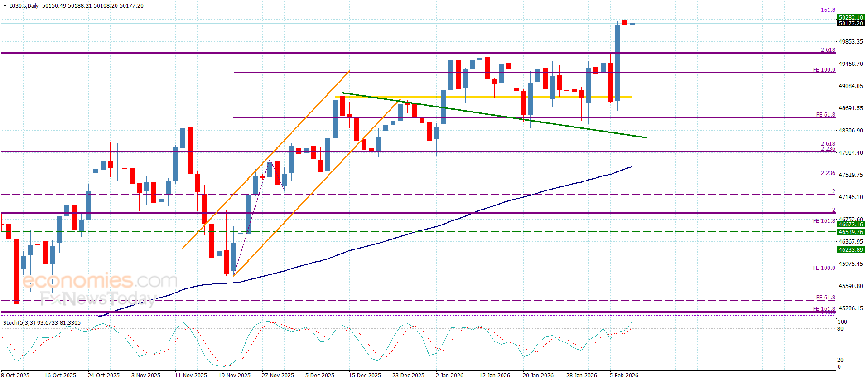
Task: Select the green descending trend line
Action: tap(494, 115)
